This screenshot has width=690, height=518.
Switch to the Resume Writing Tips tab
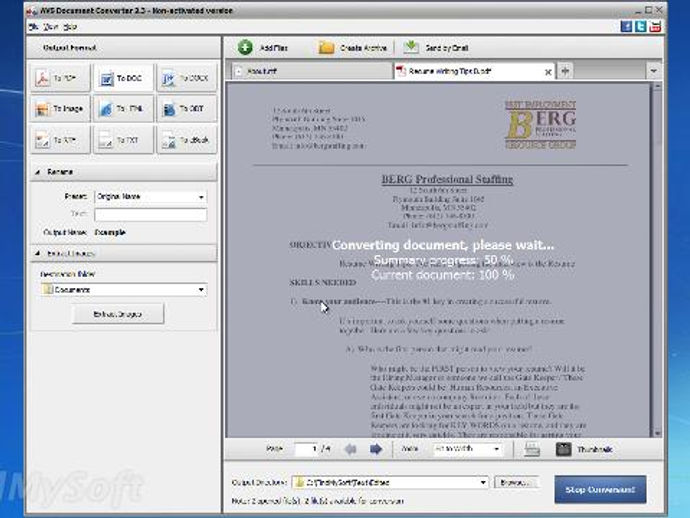[x=474, y=71]
